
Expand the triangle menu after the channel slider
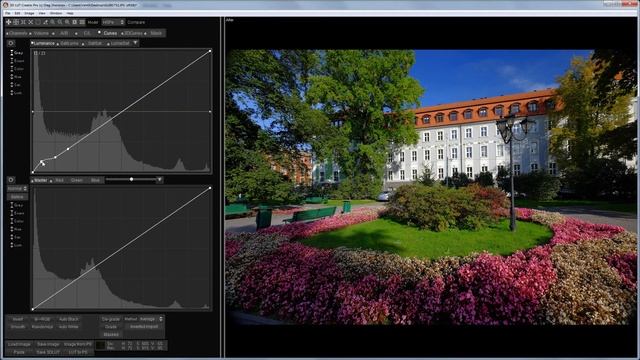click(160, 180)
